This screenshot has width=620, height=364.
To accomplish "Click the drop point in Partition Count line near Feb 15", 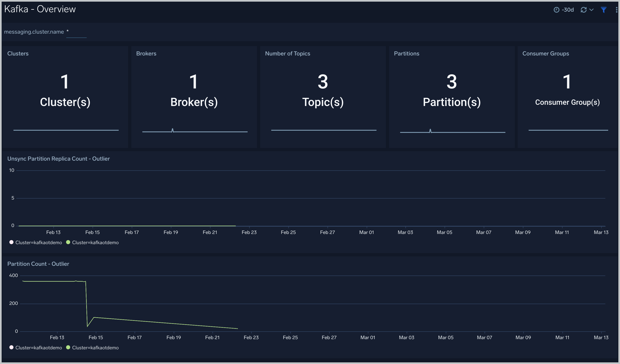I will click(x=87, y=327).
